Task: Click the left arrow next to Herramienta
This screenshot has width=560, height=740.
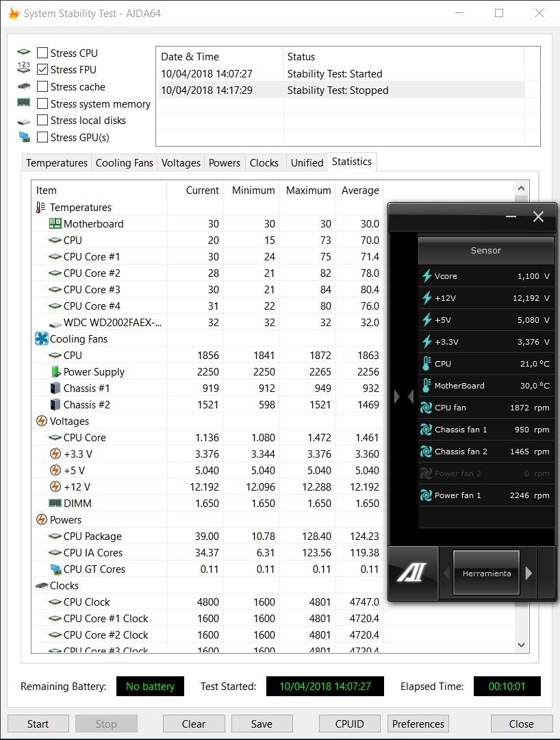Action: tap(446, 573)
